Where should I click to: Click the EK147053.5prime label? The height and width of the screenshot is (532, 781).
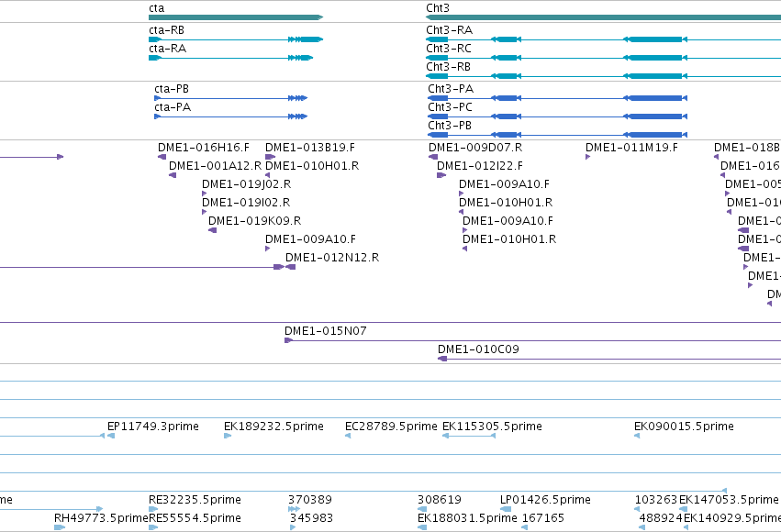729,500
